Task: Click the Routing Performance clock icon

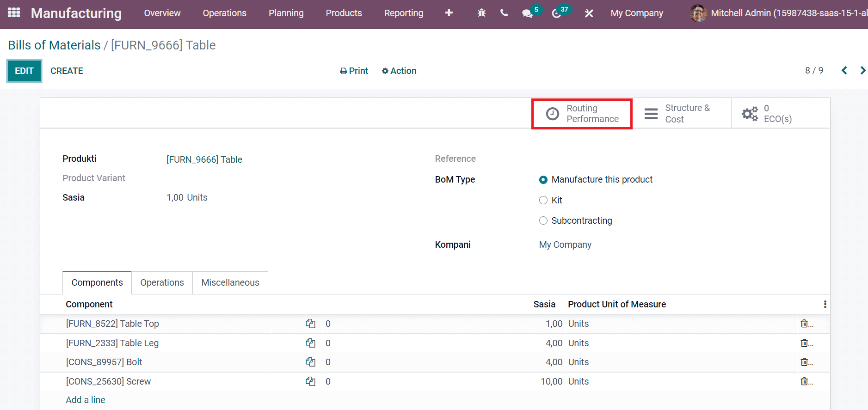Action: pyautogui.click(x=553, y=114)
